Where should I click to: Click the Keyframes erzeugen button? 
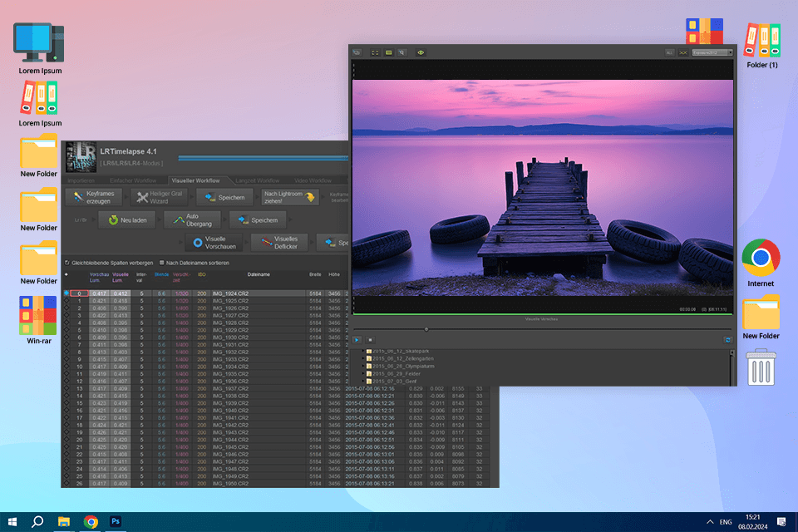tap(94, 198)
